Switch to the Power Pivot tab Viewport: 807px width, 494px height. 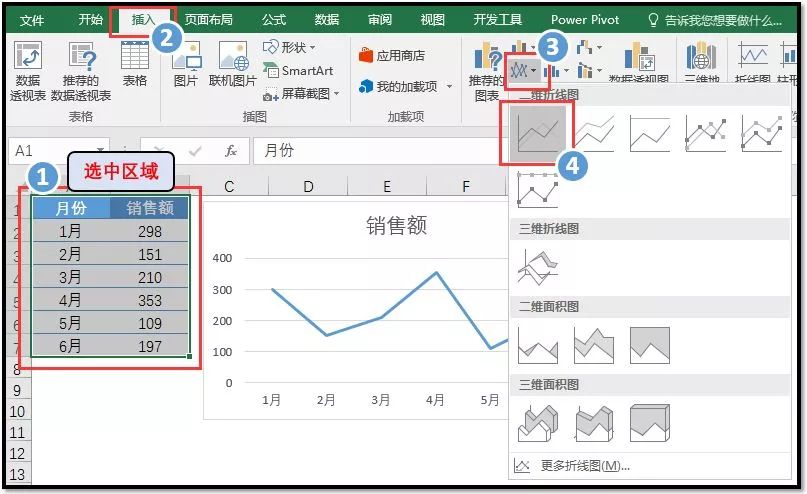(x=585, y=20)
